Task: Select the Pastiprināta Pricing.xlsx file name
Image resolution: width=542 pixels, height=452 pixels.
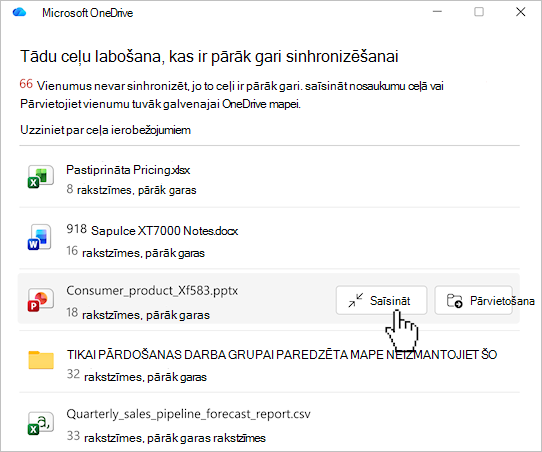Action: point(128,170)
